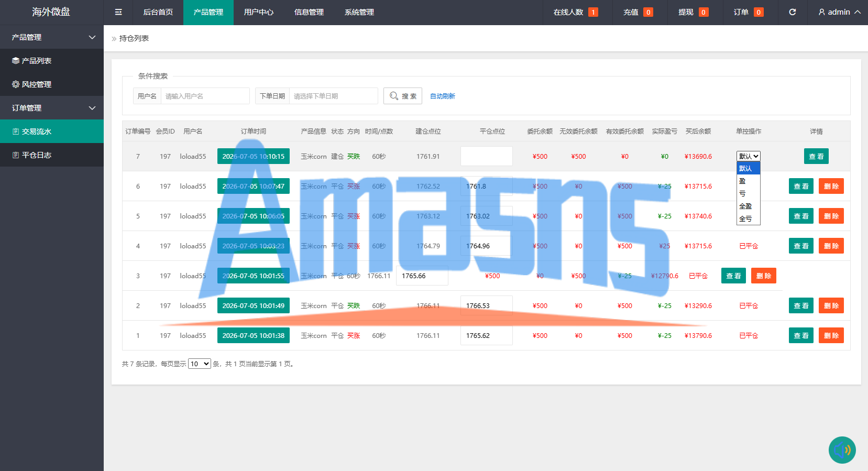Open 产品列表 in the sidebar
The image size is (868, 471).
(x=52, y=61)
